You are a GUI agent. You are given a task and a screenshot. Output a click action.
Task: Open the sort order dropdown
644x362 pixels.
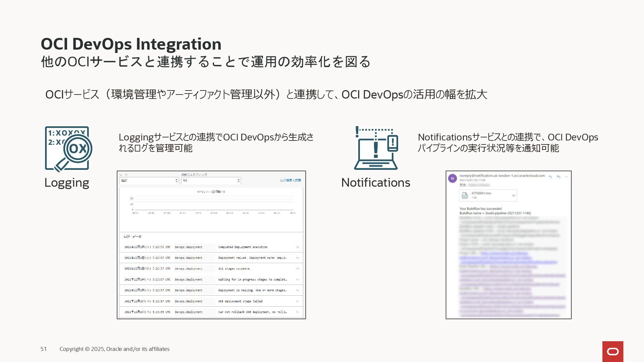pos(149,181)
